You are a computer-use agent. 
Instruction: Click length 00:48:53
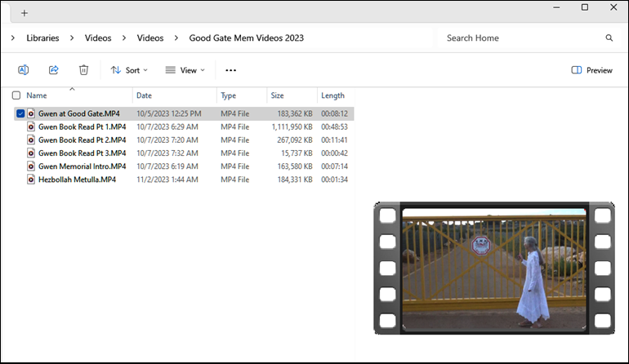pos(334,127)
